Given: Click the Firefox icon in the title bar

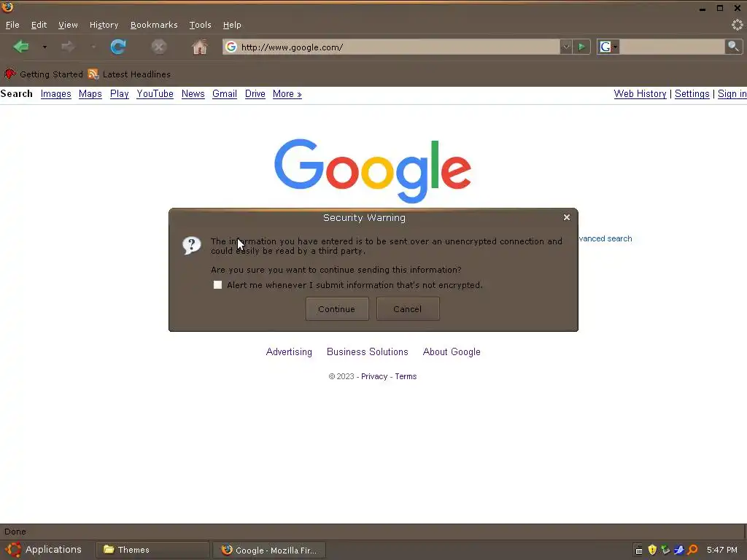Looking at the screenshot, I should coord(7,7).
